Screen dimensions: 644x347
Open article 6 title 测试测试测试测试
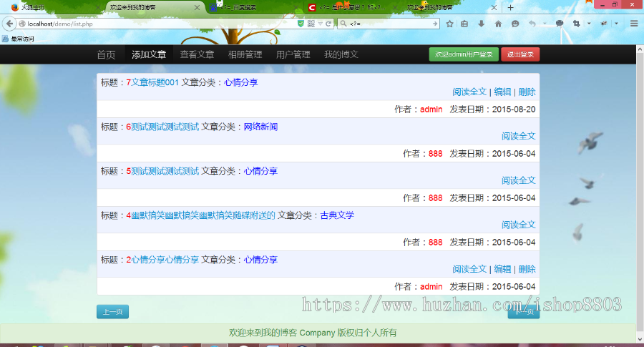coord(165,127)
